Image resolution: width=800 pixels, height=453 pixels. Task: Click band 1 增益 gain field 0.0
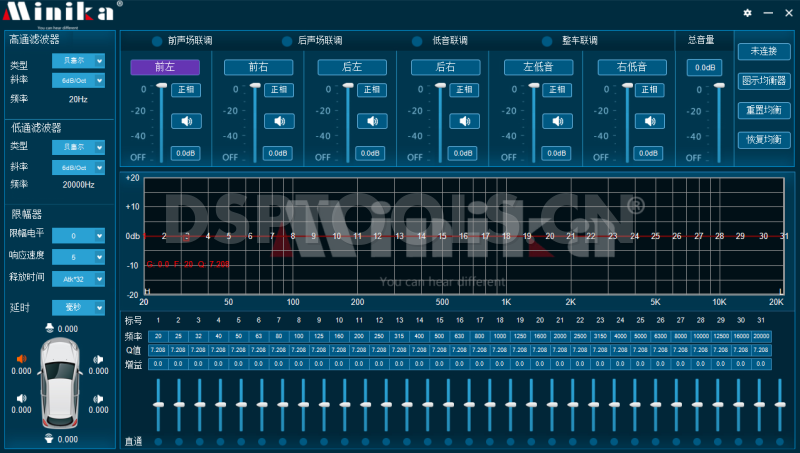point(158,364)
